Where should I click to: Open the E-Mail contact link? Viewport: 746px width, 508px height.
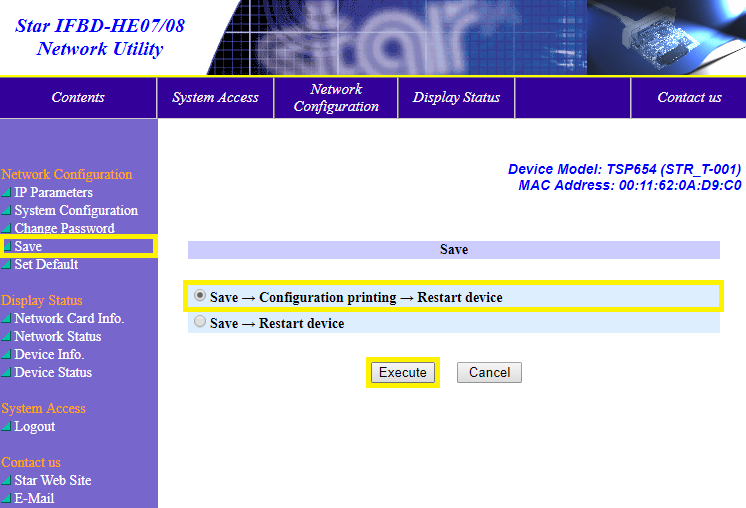pyautogui.click(x=34, y=498)
